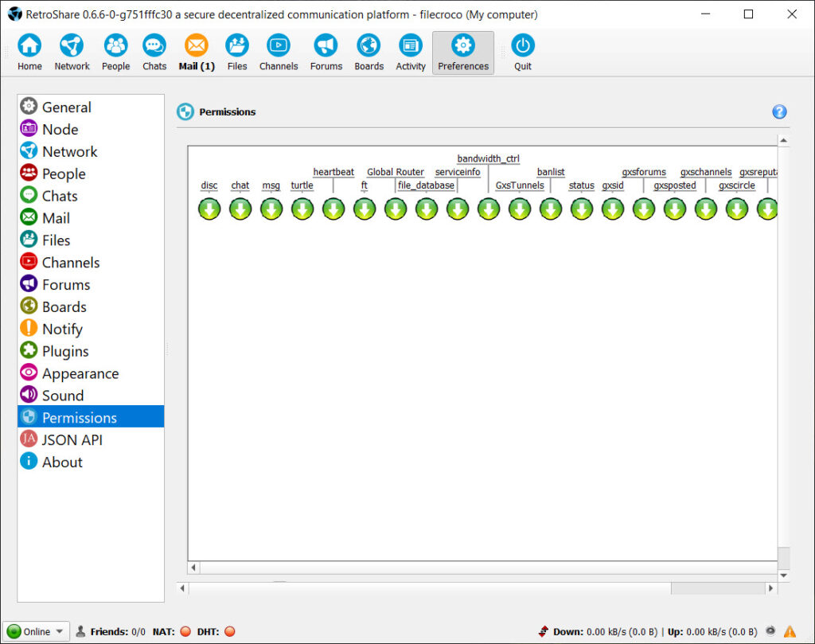The image size is (815, 644).
Task: Open the Network toolbar icon
Action: (72, 53)
